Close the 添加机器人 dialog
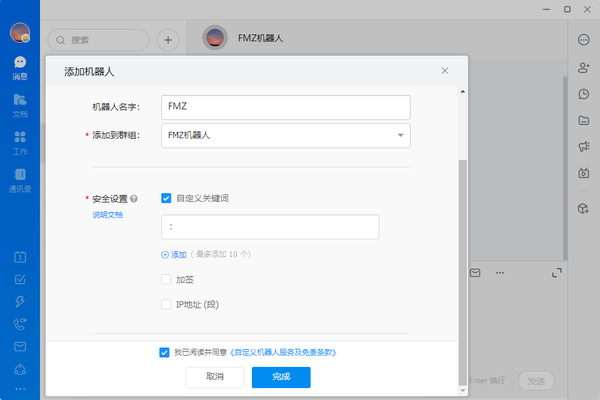Screen dimensions: 600x400 [445, 71]
